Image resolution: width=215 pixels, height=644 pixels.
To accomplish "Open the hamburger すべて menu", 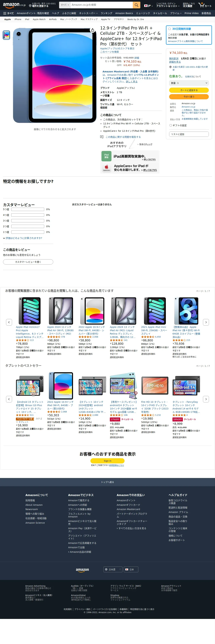I will coord(9,13).
